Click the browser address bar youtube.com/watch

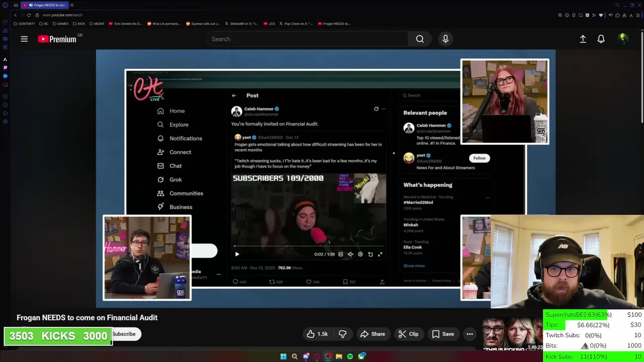(62, 15)
